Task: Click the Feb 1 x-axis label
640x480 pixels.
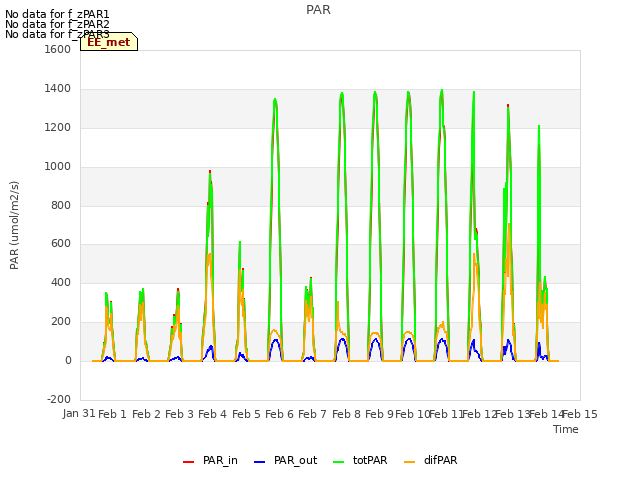Action: point(113,414)
